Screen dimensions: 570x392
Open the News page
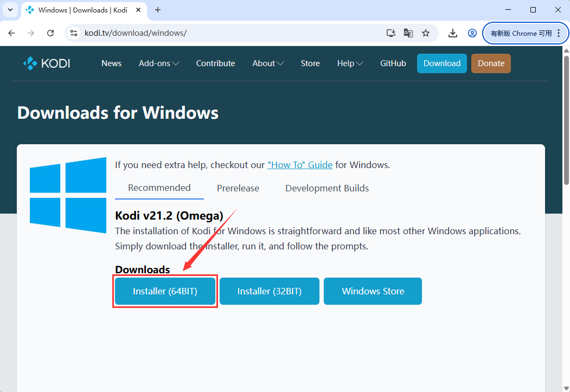[x=111, y=63]
